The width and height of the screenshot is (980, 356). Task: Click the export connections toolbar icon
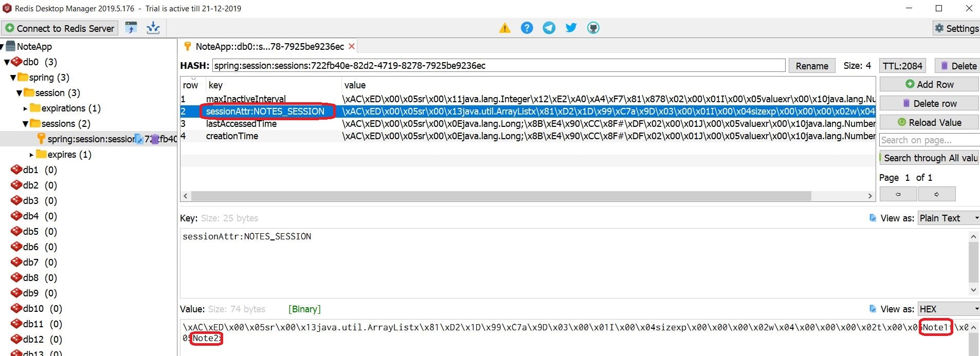153,28
